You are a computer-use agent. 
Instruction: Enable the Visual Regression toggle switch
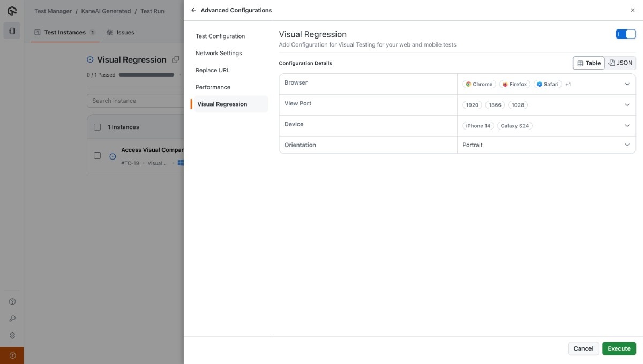(625, 33)
